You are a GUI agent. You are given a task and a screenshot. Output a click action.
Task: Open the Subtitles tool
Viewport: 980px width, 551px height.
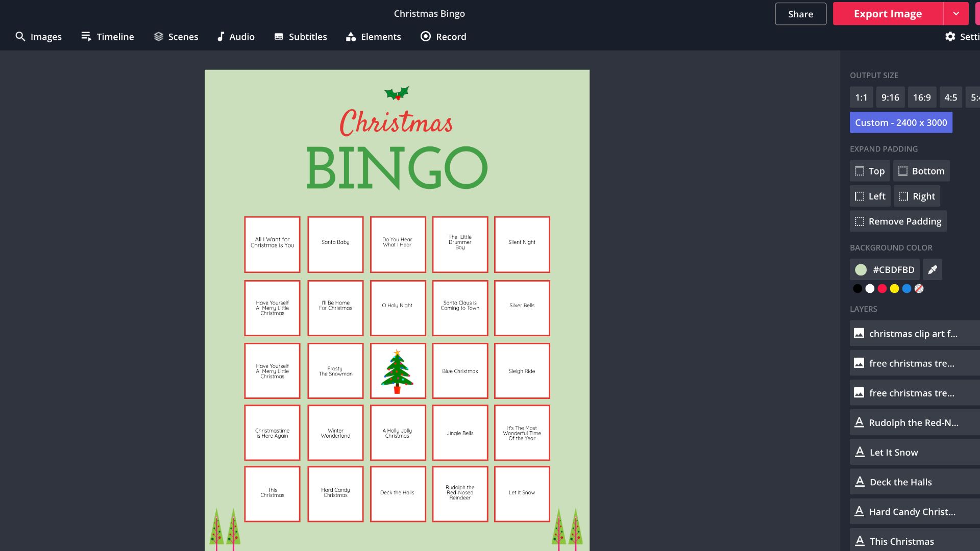[300, 37]
